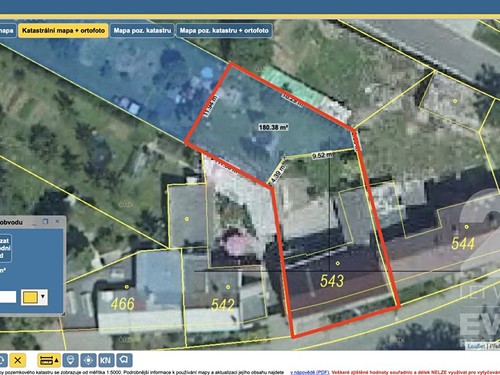500x375 pixels.
Task: Activate the crosshair locate tool
Action: tap(88, 360)
